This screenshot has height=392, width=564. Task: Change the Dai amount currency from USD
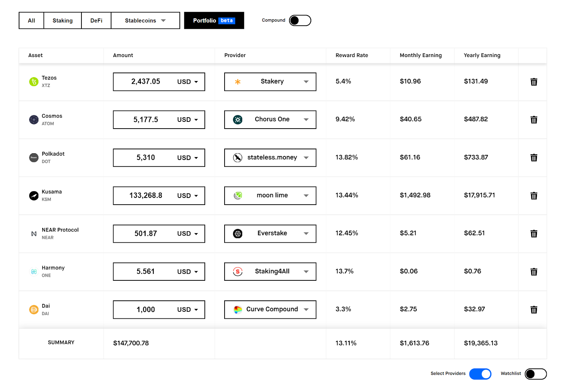[x=188, y=310]
